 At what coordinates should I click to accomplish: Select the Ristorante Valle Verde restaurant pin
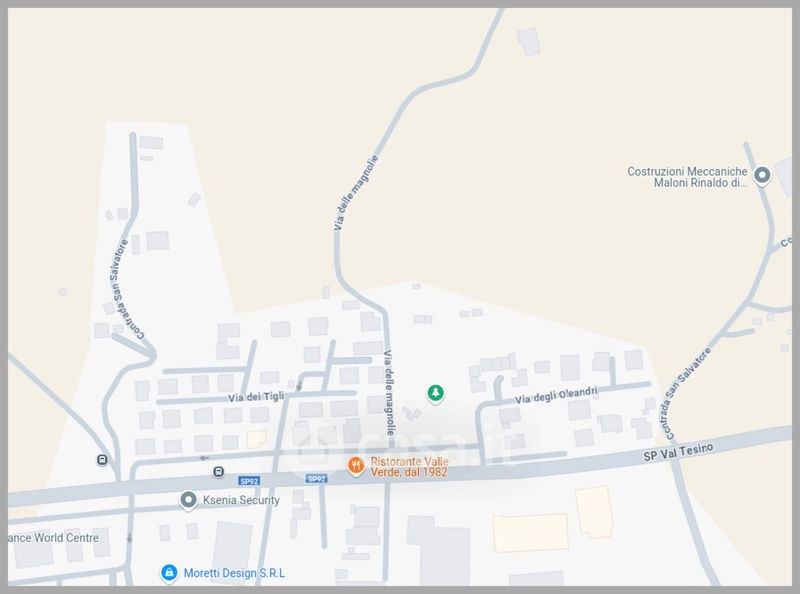click(x=356, y=466)
